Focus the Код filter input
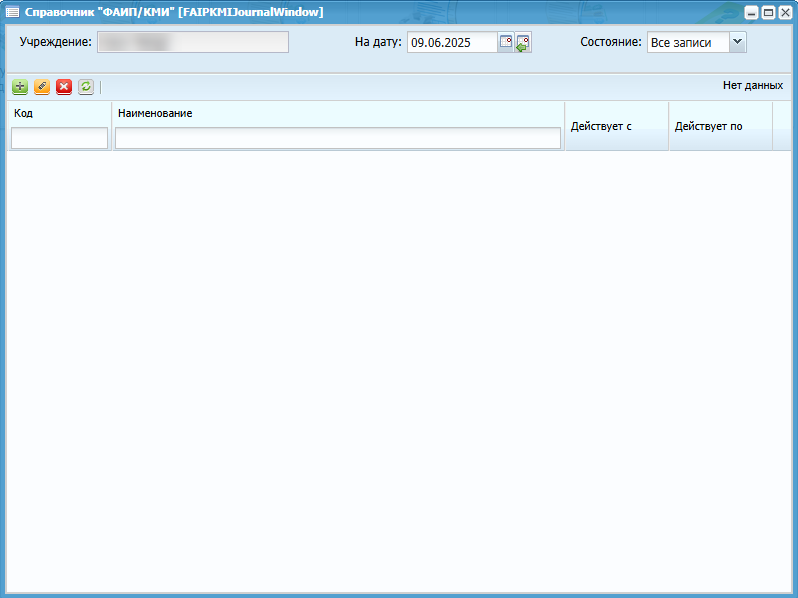 59,138
